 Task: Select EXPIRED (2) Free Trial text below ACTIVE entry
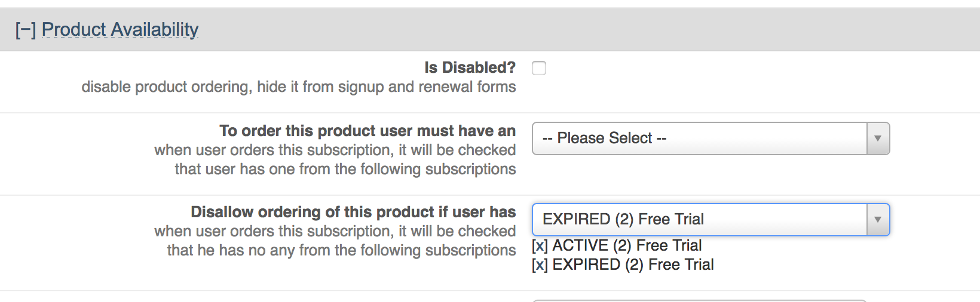(633, 264)
